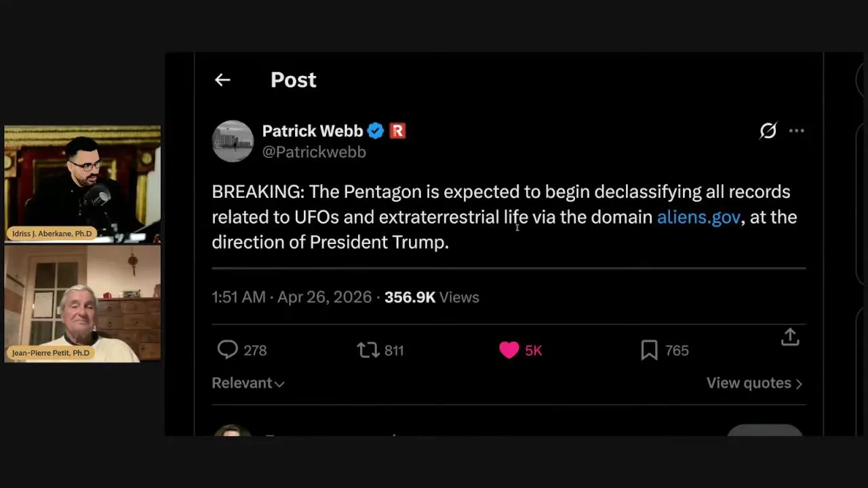Viewport: 868px width, 488px height.
Task: Open the aliens.gov link
Action: 698,217
